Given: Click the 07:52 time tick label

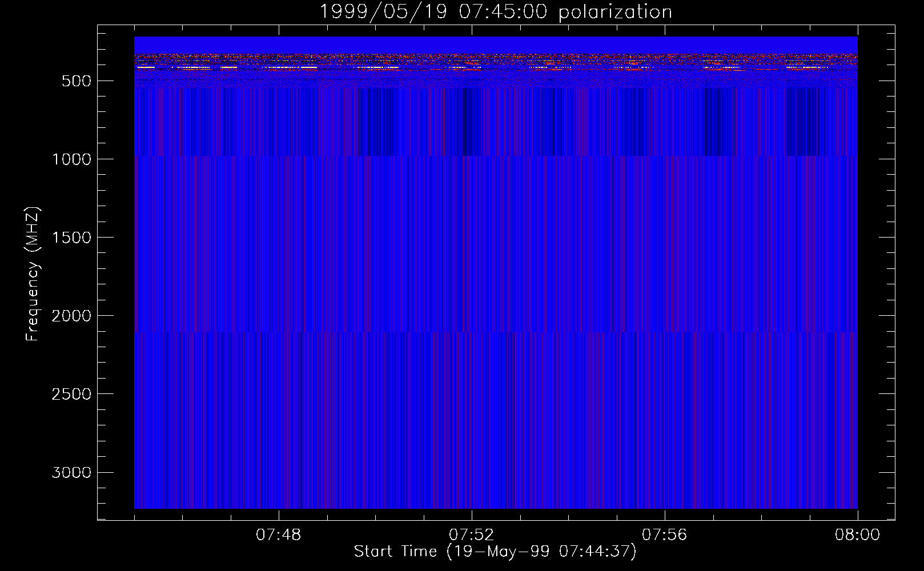Looking at the screenshot, I should click(472, 535).
